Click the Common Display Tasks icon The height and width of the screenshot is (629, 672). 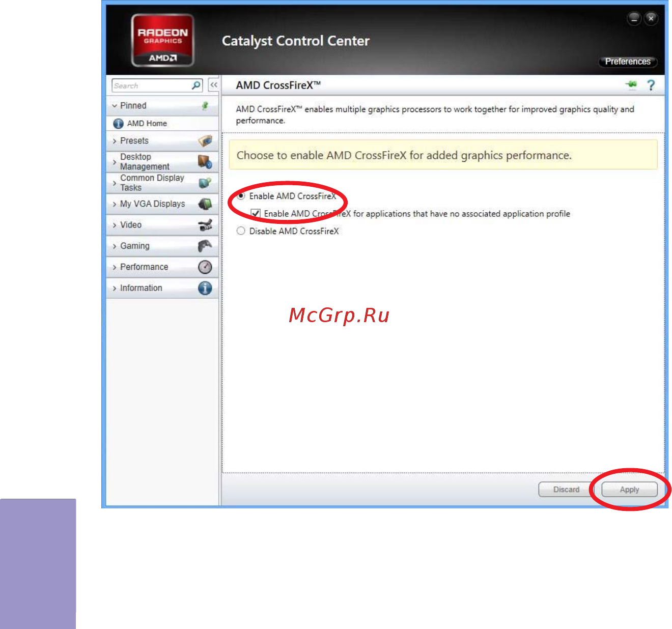click(205, 183)
